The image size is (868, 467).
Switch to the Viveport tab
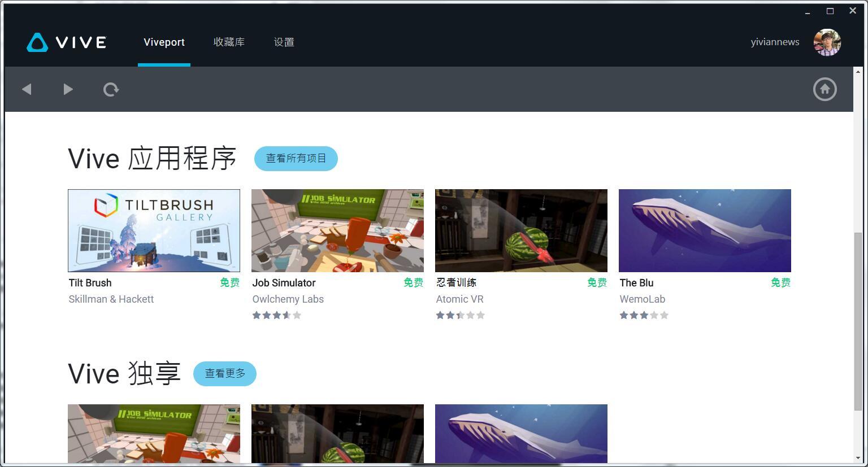pos(164,42)
